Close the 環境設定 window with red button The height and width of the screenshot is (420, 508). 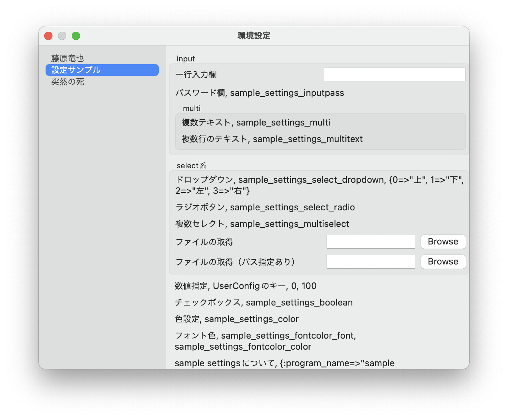(48, 36)
